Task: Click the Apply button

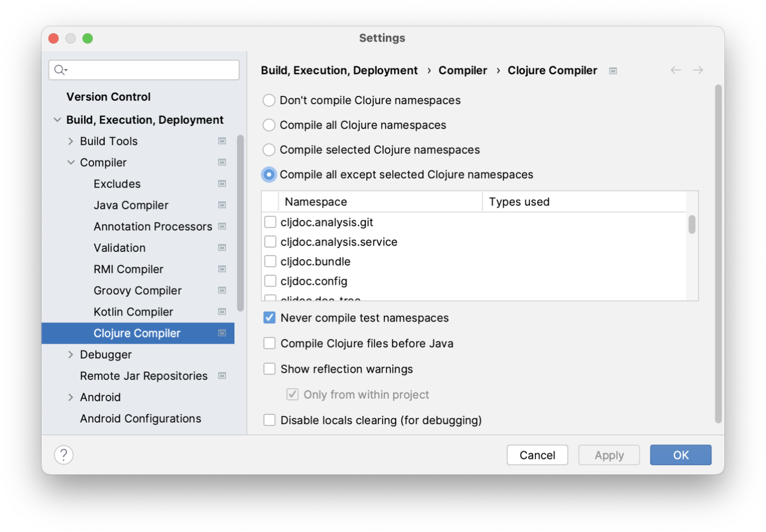Action: pyautogui.click(x=609, y=455)
